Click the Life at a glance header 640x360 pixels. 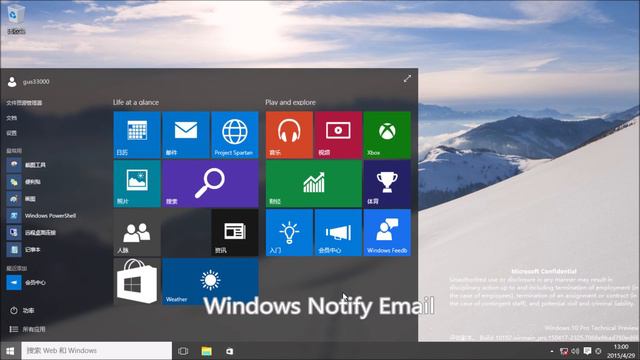pos(136,102)
